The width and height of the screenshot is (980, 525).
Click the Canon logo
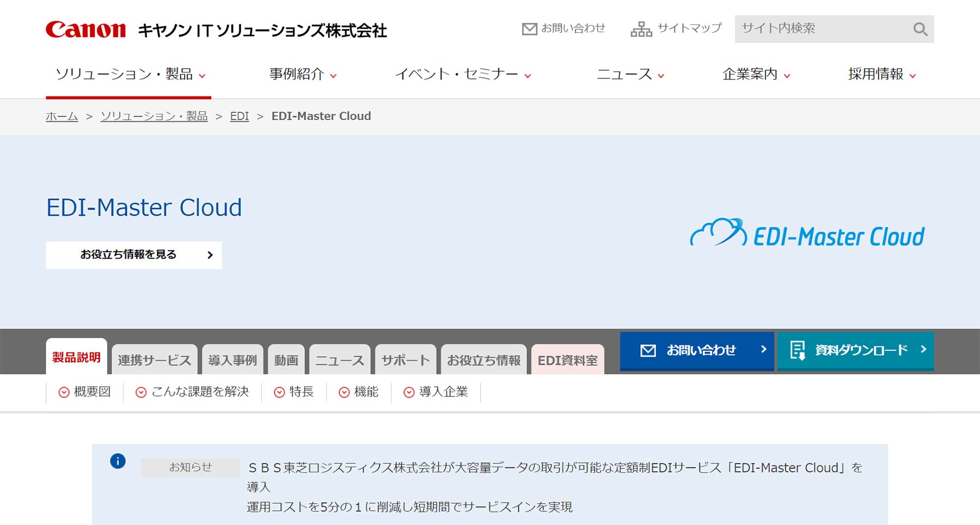coord(85,29)
